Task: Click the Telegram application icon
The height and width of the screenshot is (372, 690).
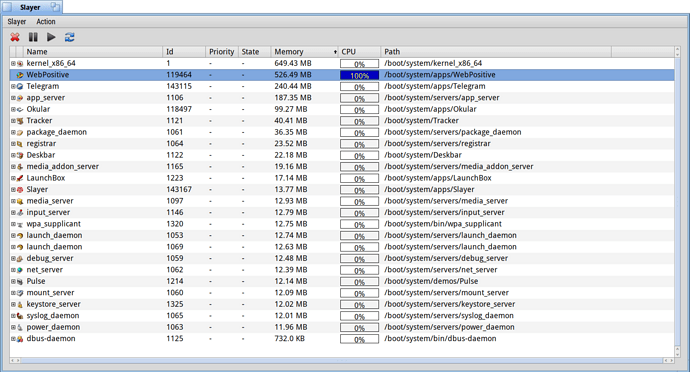Action: (x=20, y=86)
